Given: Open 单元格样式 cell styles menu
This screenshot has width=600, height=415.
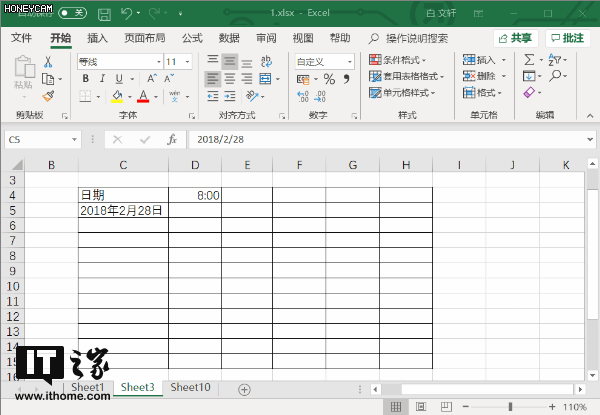Looking at the screenshot, I should (x=402, y=93).
